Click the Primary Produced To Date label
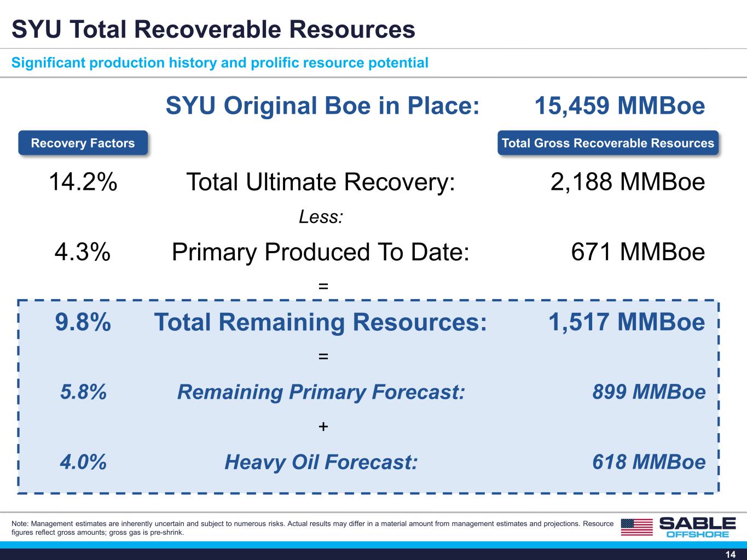 pos(321,252)
